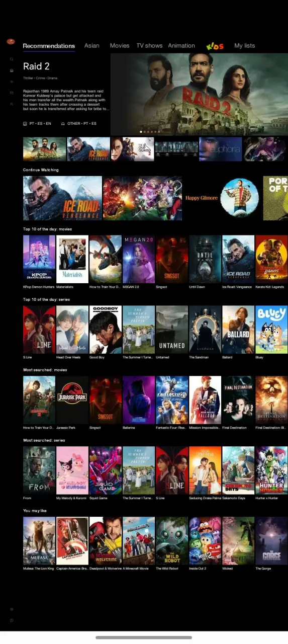Click the subtitles icon beside PT • ES • EN
This screenshot has height=644, width=288.
click(25, 123)
